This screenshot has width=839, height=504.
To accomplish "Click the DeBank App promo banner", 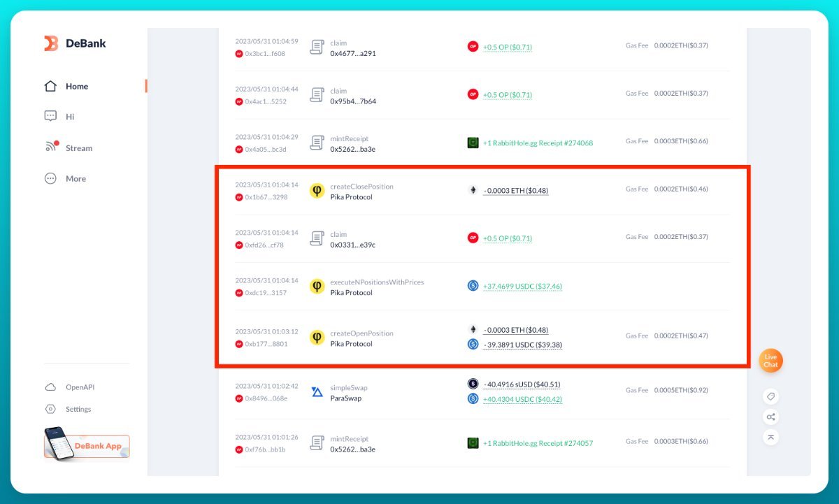I will pyautogui.click(x=87, y=444).
